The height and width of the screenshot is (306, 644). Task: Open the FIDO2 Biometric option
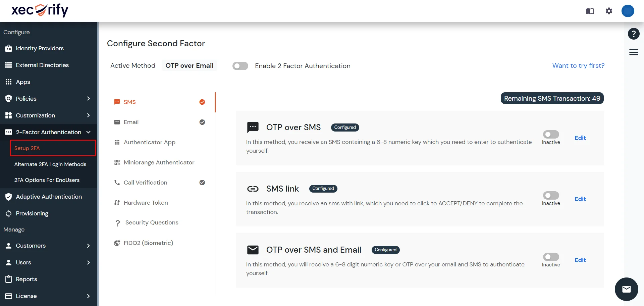tap(148, 243)
